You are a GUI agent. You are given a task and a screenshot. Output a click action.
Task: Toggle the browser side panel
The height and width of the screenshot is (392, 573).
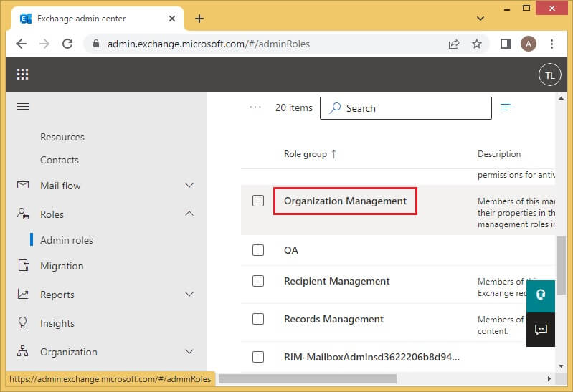(x=506, y=44)
